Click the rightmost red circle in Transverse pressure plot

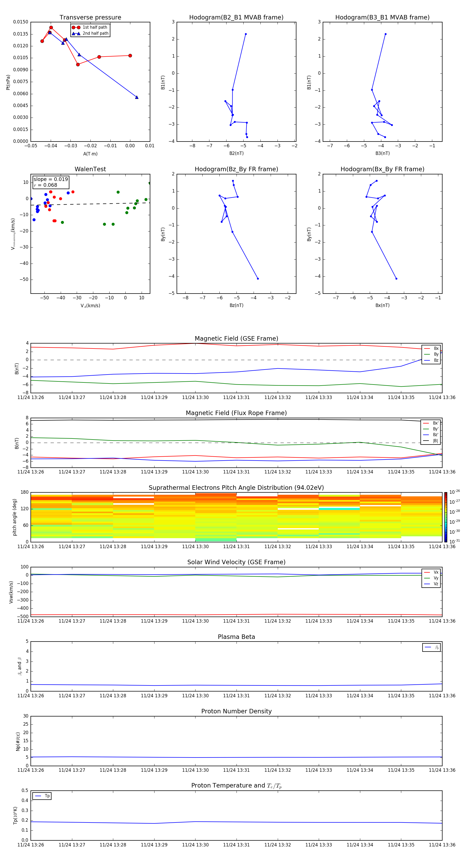[x=130, y=55]
